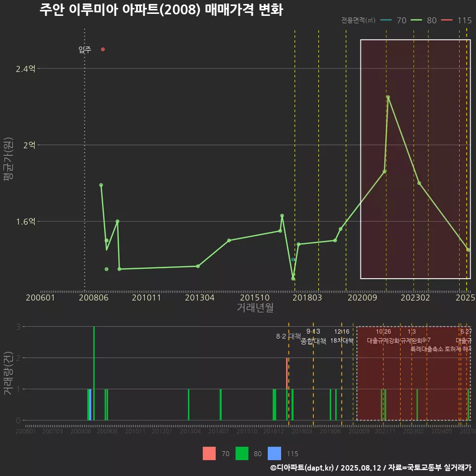Click 202302 label on price chart axis
Image resolution: width=476 pixels, height=476 pixels.
click(x=416, y=297)
